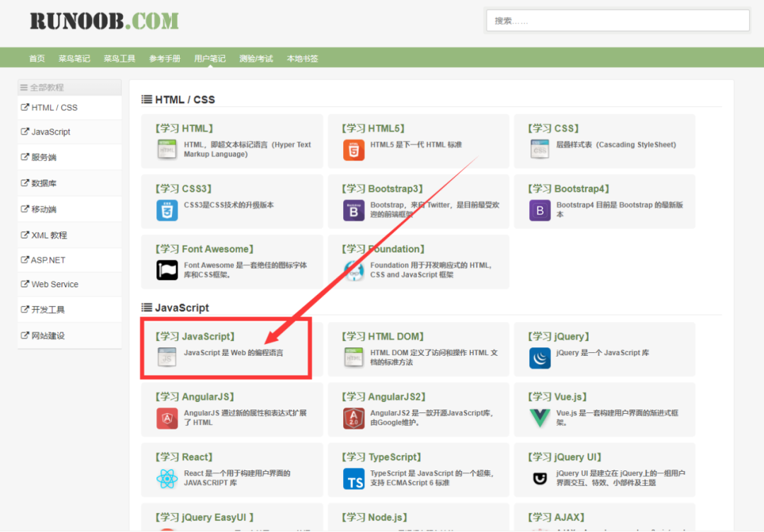
Task: Expand the 全部教程 sidebar header
Action: click(42, 88)
